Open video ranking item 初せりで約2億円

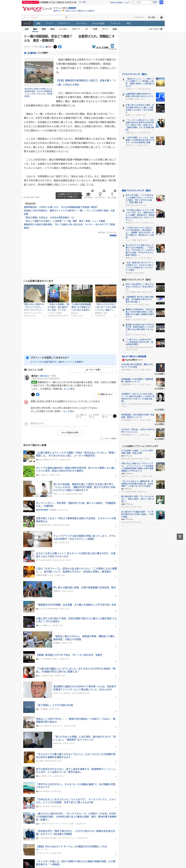click(x=140, y=287)
